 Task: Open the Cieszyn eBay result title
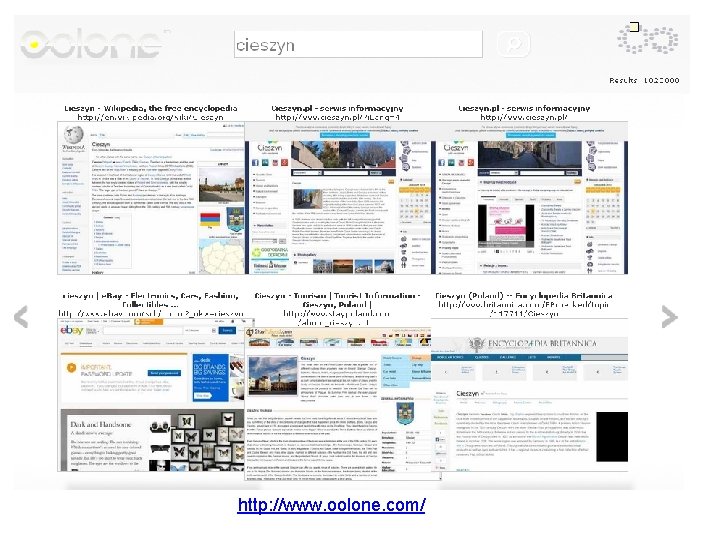click(151, 300)
